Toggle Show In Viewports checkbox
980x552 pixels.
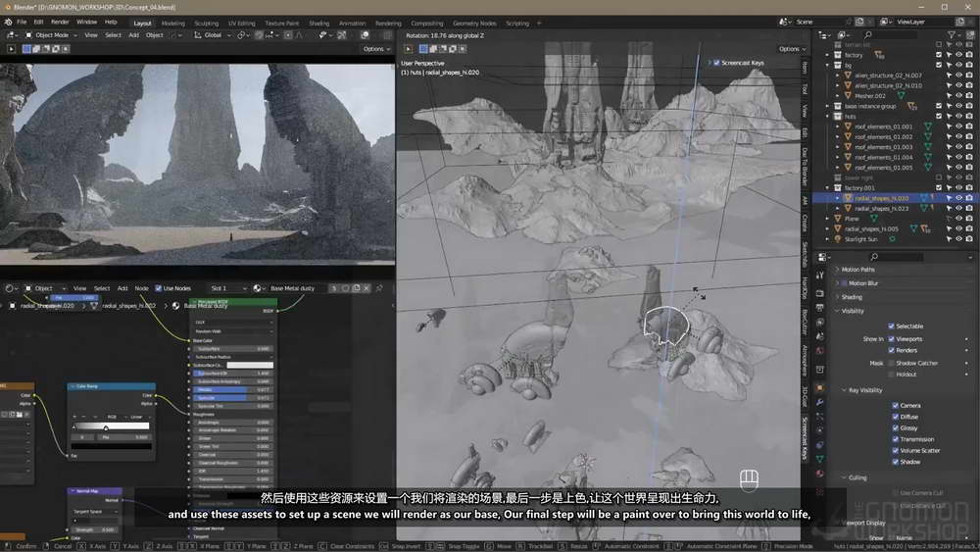(x=891, y=339)
